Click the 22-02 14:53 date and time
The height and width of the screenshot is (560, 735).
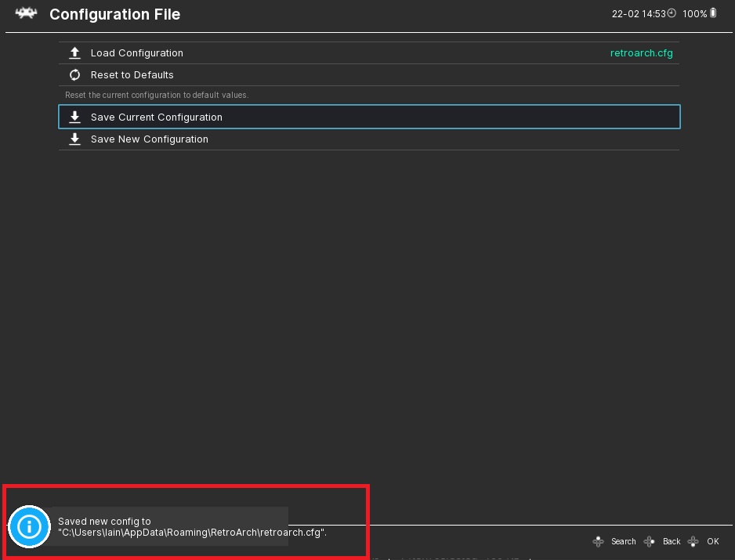coord(639,13)
